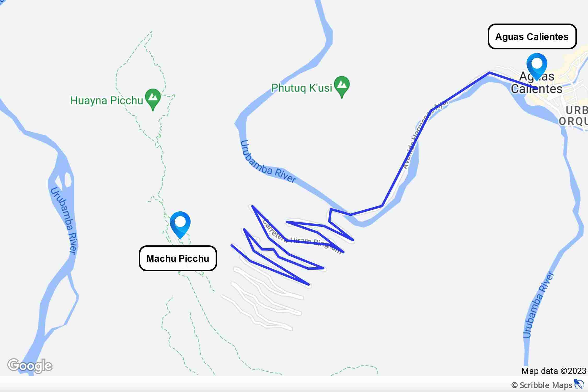
Task: Click the central Urubamba River label
Action: (268, 162)
